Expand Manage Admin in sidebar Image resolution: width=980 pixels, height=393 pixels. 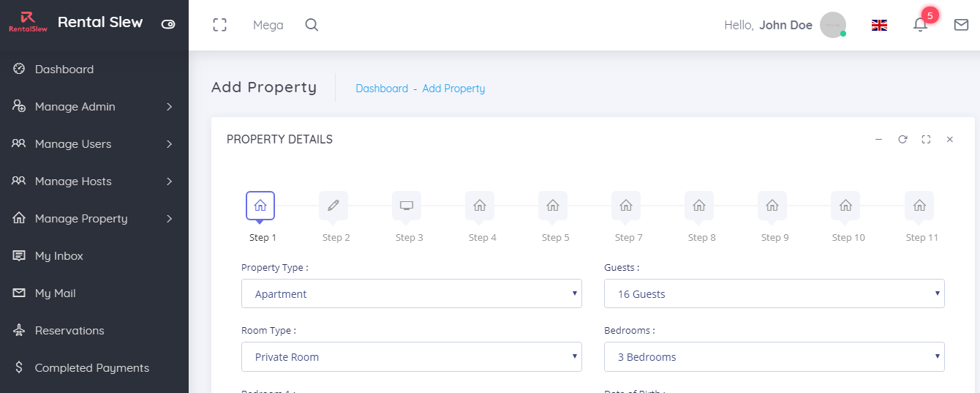pos(94,107)
